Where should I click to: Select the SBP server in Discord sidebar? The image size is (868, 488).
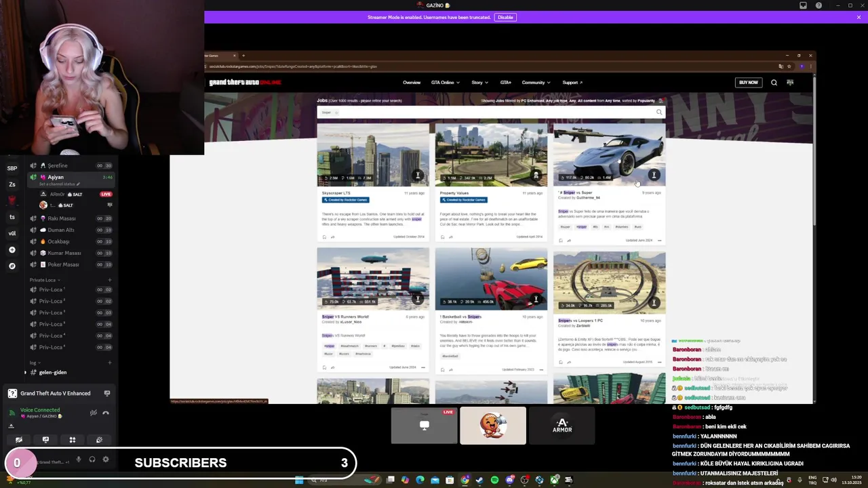[12, 168]
